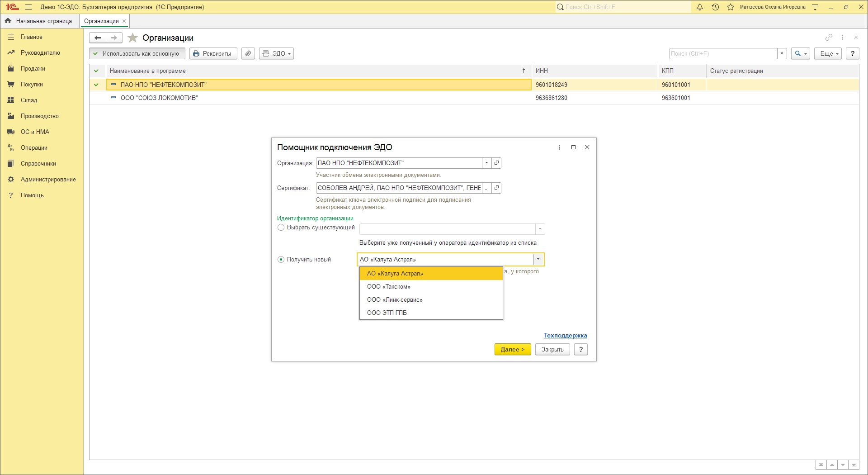The width and height of the screenshot is (868, 475).
Task: Toggle 'Использовать как основную' button
Action: (137, 54)
